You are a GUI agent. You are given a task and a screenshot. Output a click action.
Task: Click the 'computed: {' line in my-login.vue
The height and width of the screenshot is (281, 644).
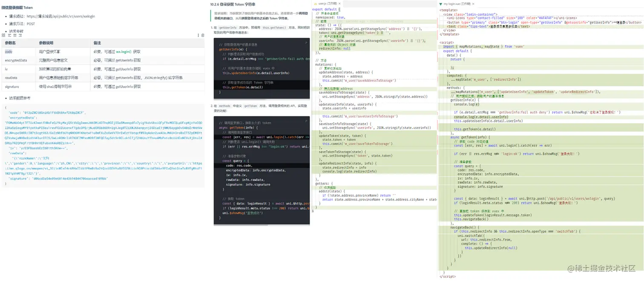click(x=457, y=75)
